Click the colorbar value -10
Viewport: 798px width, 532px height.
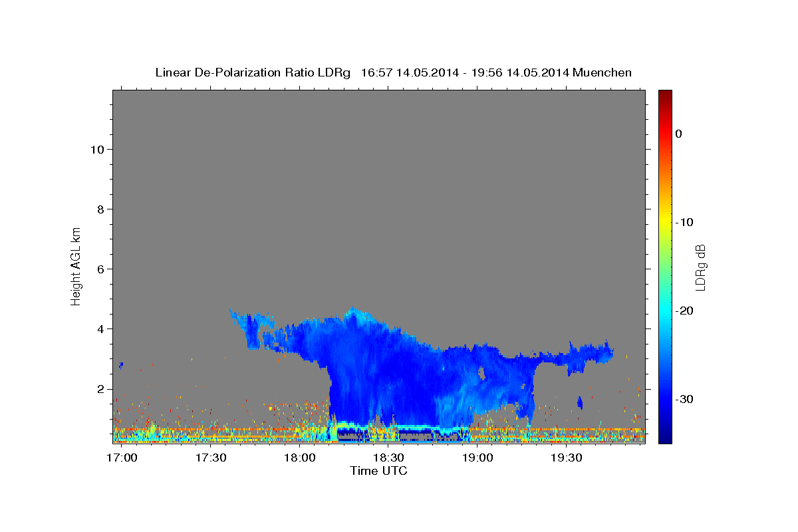point(684,222)
